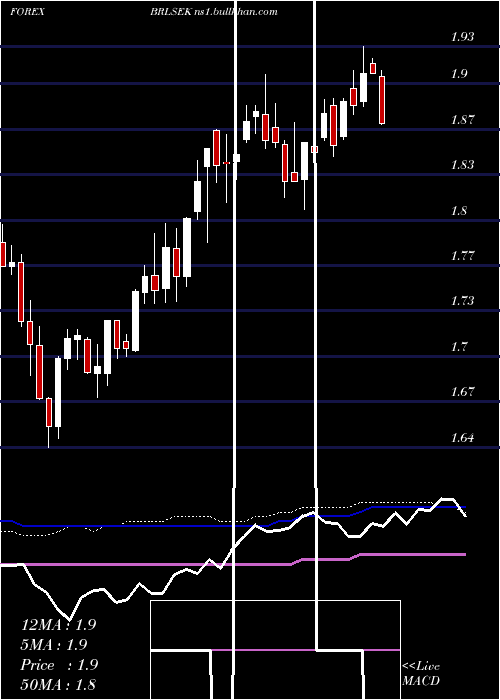Screen dimensions: 500x700
Task: Click the 12MA : 1.9 readout
Action: [58, 625]
